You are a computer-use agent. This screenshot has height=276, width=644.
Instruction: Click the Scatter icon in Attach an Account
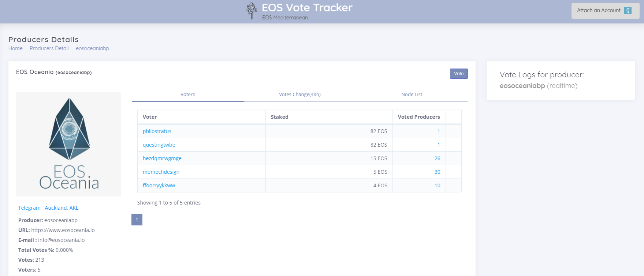tap(628, 11)
